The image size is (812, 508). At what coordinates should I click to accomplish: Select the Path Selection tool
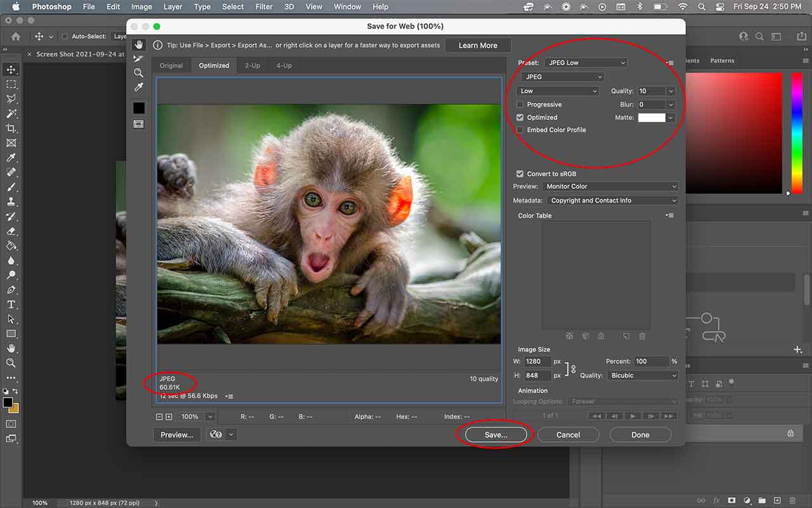tap(11, 319)
